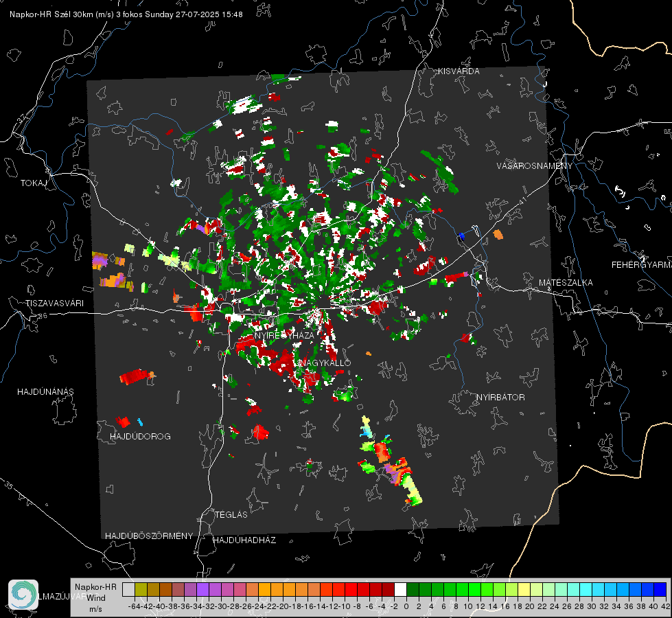The height and width of the screenshot is (618, 672).
Task: Select the deep blue swatch between 40 and 42
Action: [x=660, y=590]
